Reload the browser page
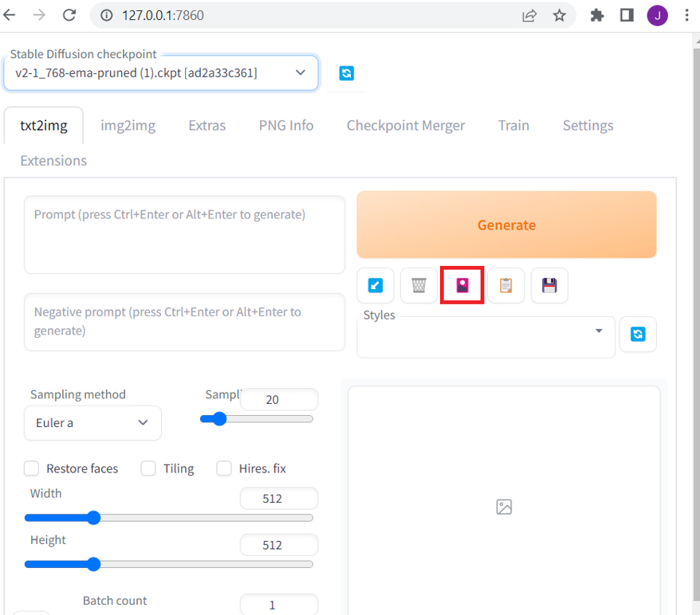This screenshot has width=700, height=615. point(69,15)
